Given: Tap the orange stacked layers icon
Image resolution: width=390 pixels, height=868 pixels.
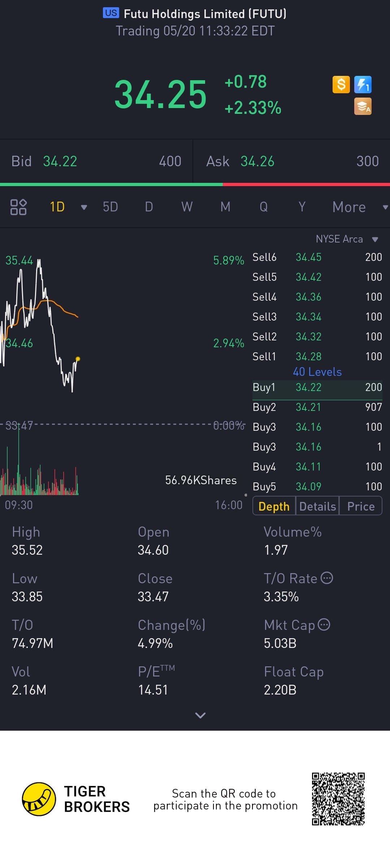Looking at the screenshot, I should tap(363, 107).
